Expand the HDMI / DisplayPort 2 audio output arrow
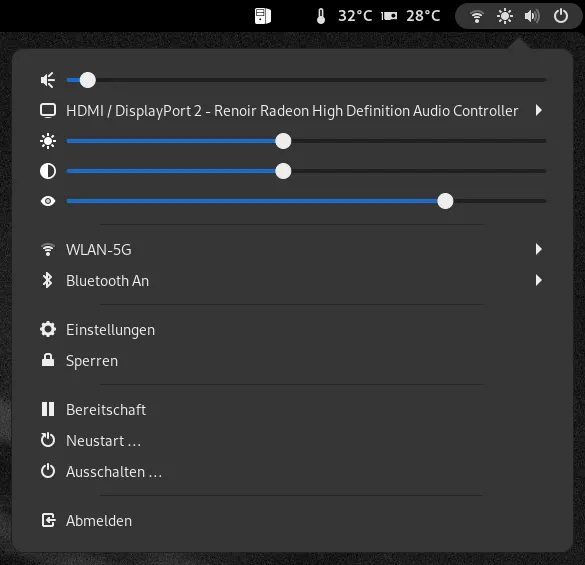 (538, 110)
